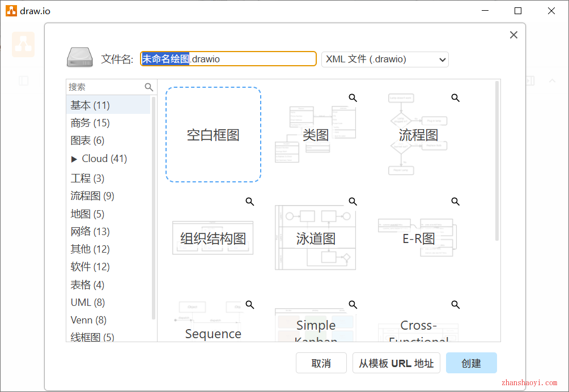
Task: Click the 创建 button
Action: (x=471, y=364)
